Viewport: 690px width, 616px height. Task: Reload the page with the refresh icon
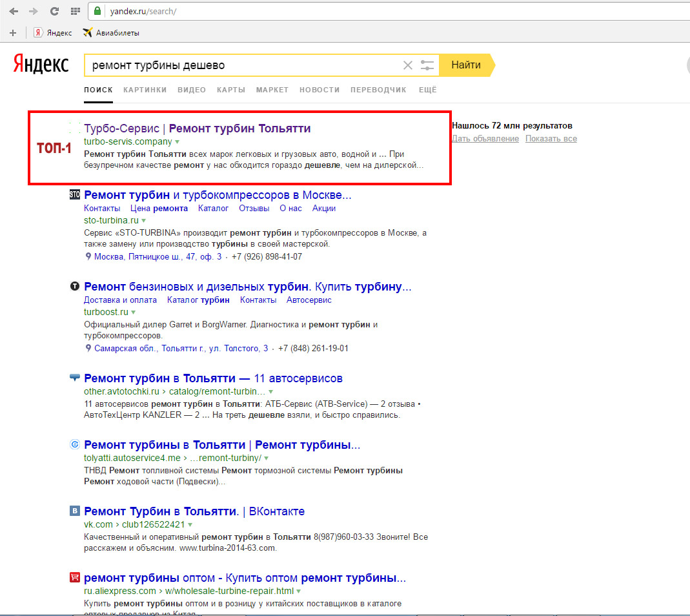[x=55, y=12]
